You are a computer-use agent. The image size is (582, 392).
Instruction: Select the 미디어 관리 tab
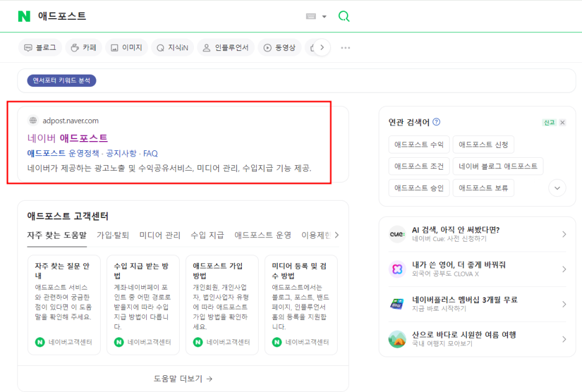coord(160,235)
